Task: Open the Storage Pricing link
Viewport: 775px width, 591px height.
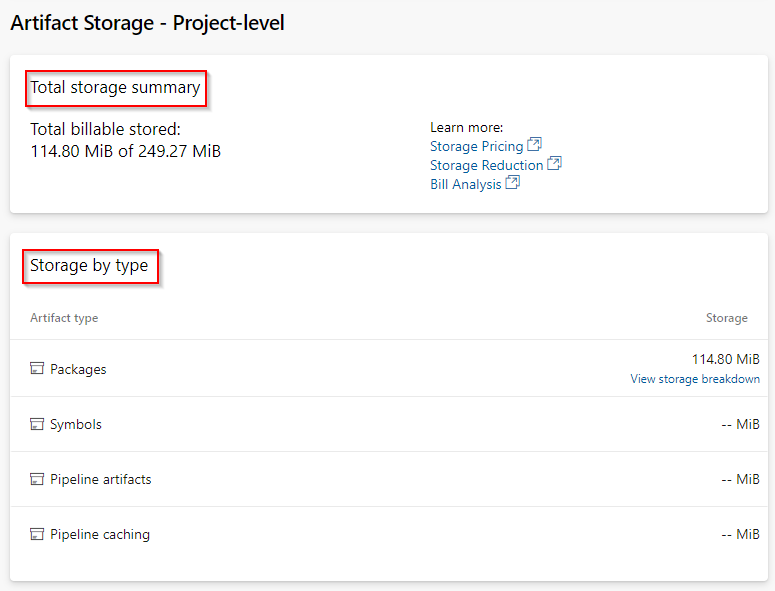Action: (x=476, y=147)
